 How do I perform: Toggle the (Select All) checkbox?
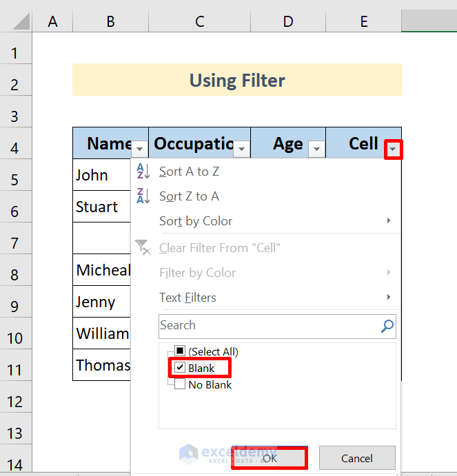pyautogui.click(x=180, y=351)
